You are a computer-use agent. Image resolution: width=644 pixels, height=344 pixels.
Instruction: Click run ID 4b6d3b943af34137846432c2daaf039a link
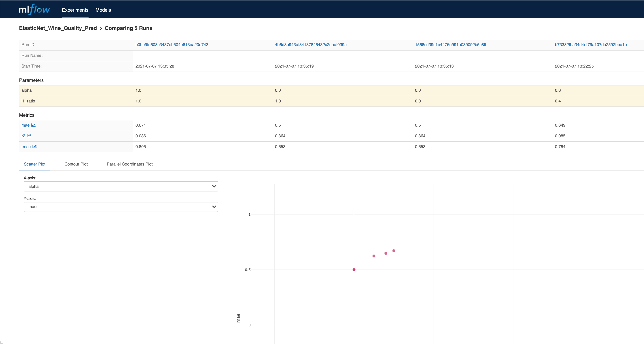tap(311, 44)
